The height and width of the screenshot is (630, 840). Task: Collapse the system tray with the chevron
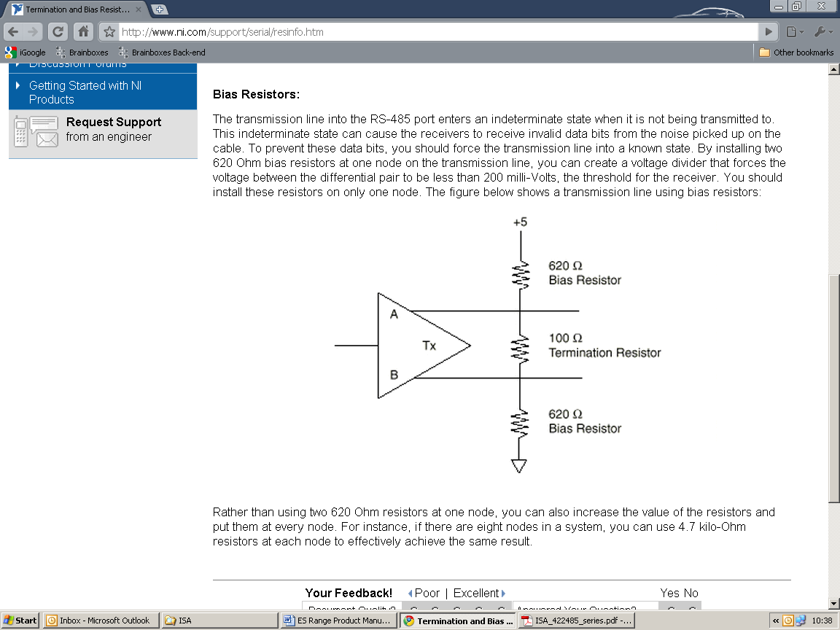[x=777, y=621]
